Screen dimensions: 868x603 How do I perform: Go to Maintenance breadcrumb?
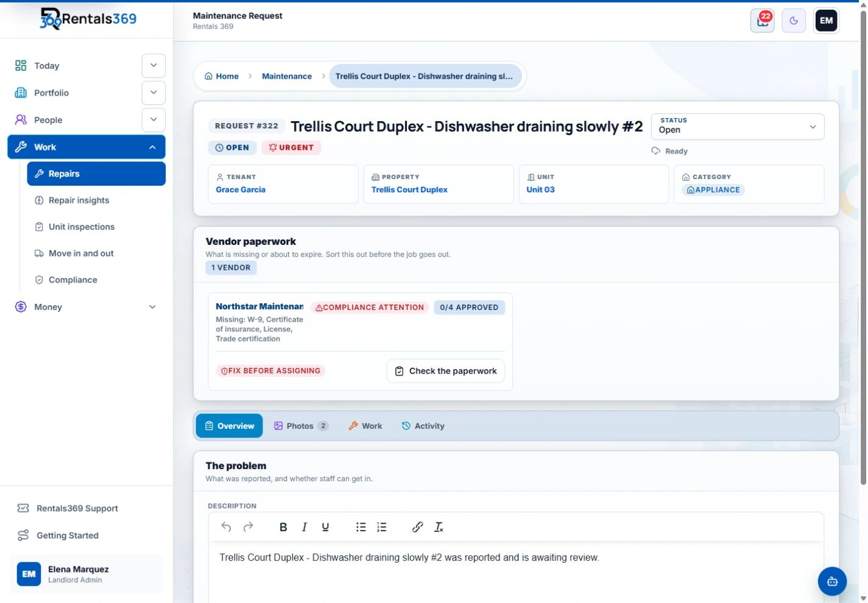pos(287,76)
